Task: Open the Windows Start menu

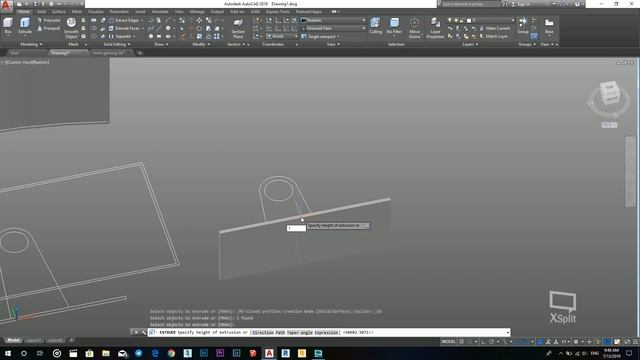Action: pos(8,353)
